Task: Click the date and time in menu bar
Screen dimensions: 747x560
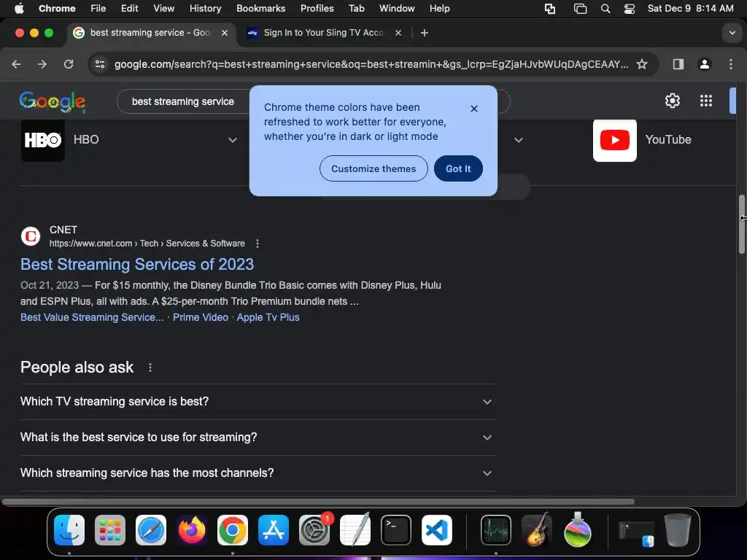Action: [690, 9]
